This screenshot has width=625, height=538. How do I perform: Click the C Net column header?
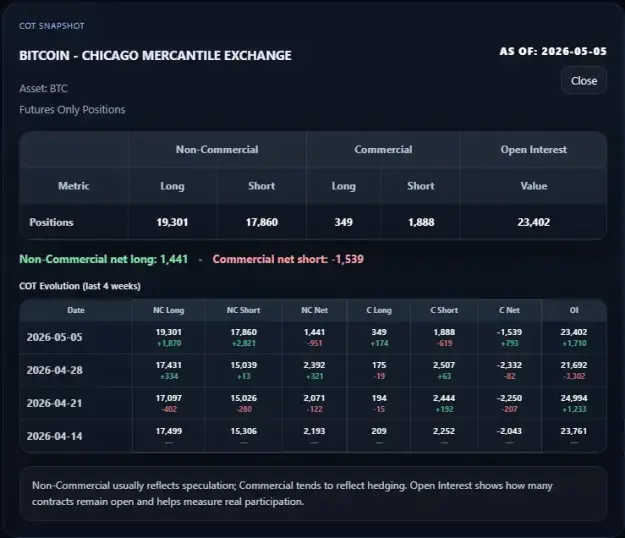509,310
